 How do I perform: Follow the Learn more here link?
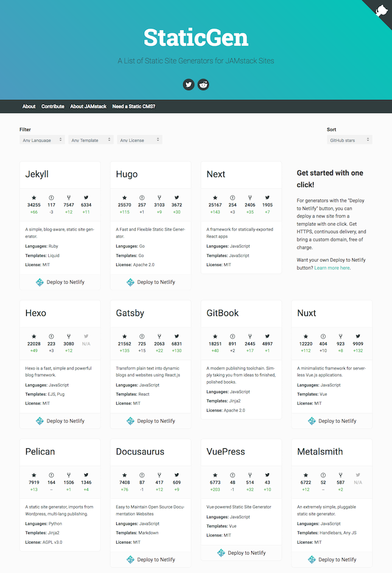click(332, 268)
